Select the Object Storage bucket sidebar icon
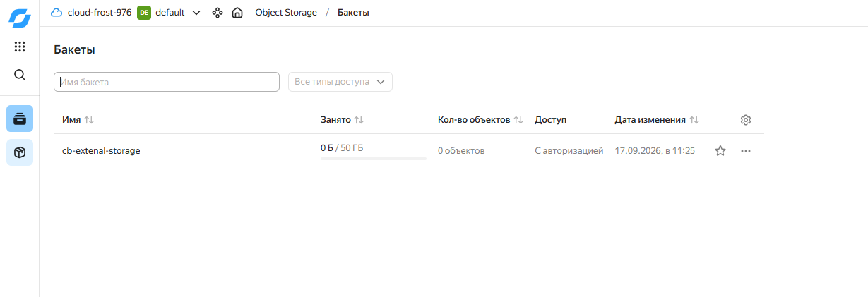 pyautogui.click(x=20, y=119)
